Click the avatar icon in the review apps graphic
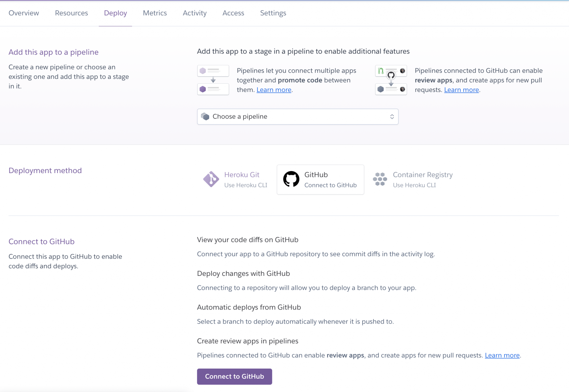Image resolution: width=569 pixels, height=392 pixels. pos(403,71)
